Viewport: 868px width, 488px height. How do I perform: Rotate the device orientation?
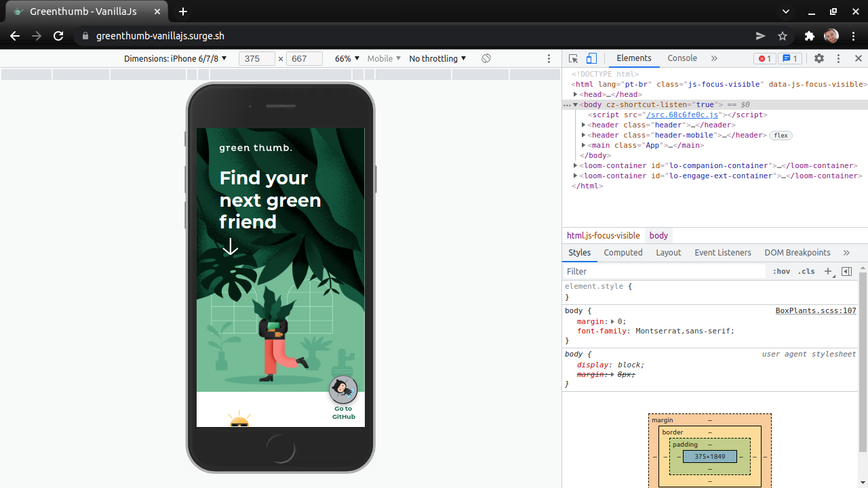(486, 58)
